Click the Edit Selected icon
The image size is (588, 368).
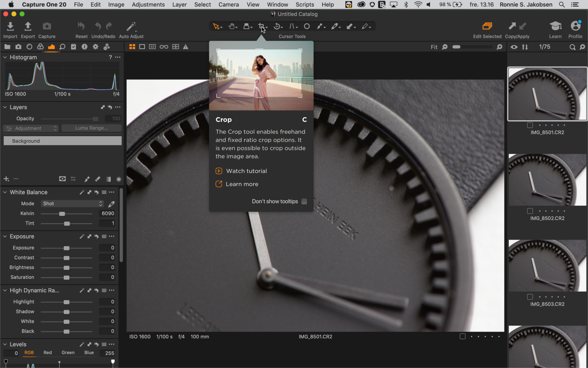click(x=487, y=26)
